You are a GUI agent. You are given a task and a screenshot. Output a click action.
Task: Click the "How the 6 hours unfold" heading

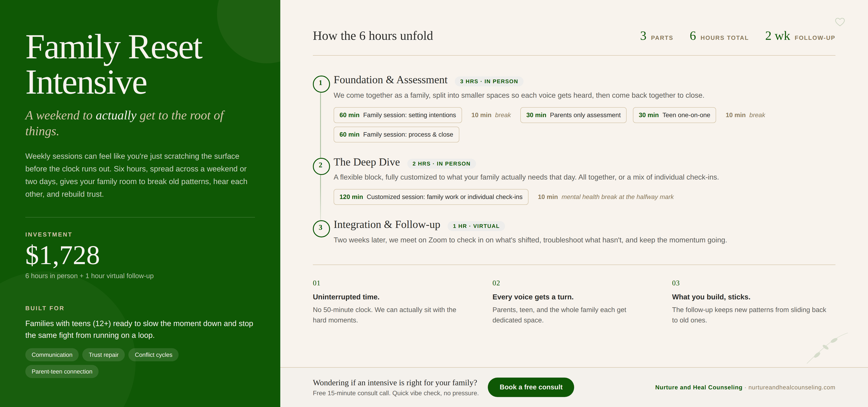pos(373,36)
